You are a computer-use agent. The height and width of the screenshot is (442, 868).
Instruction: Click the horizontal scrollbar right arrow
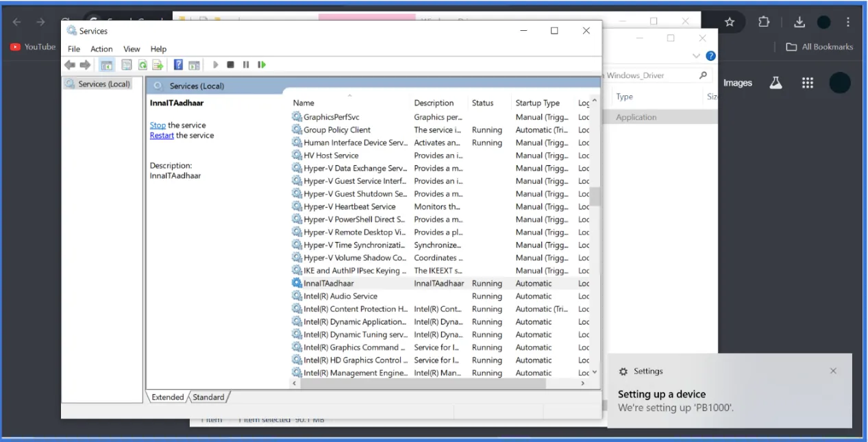pos(583,384)
